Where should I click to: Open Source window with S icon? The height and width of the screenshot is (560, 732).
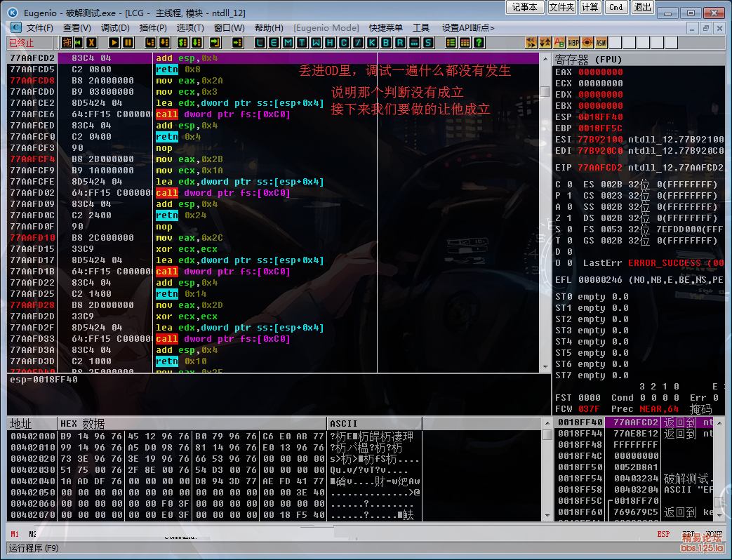(x=428, y=43)
